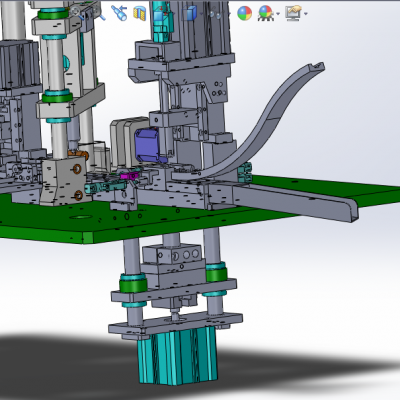Select the small magenta part
Image resolution: width=400 pixels, height=400 pixels.
pos(129,175)
